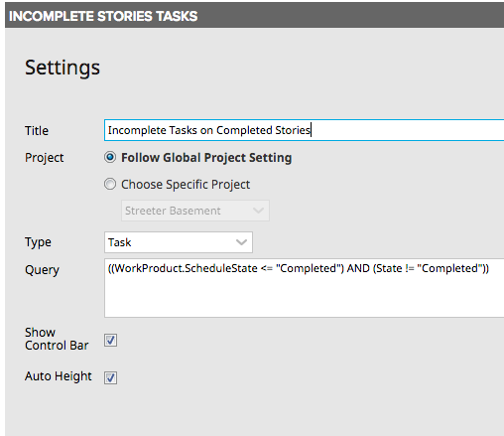Click the Incomplete Stories Tasks header bar

pos(254,16)
